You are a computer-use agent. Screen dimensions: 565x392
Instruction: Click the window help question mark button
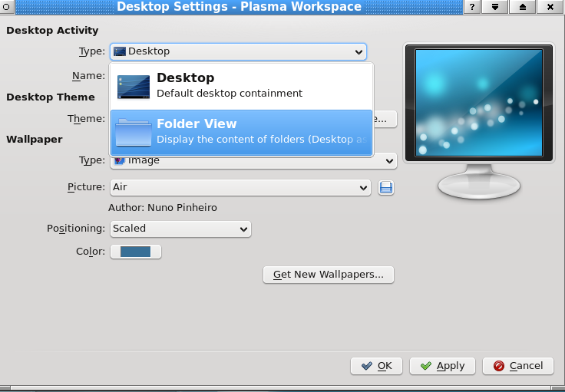[471, 7]
